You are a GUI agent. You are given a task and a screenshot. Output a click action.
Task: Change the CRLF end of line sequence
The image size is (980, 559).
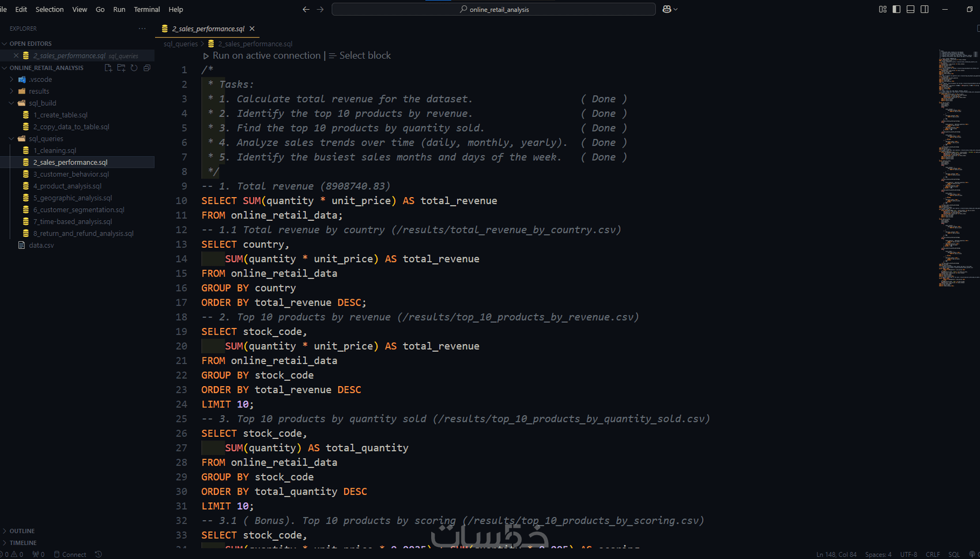[x=933, y=554]
